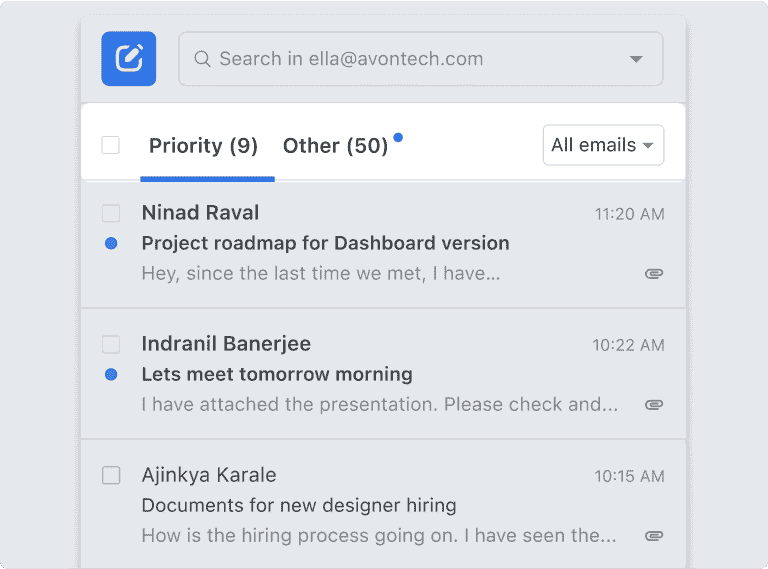Image resolution: width=768 pixels, height=569 pixels.
Task: Click the blue notification dot beside Other tab
Action: 398,138
